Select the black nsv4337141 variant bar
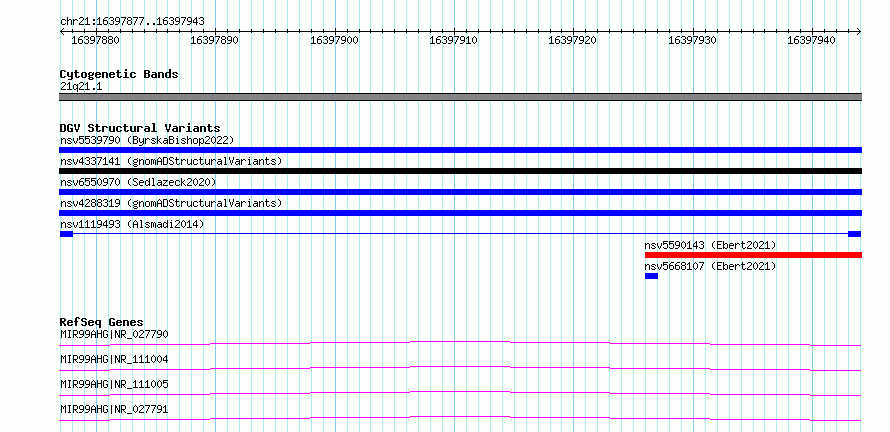 point(460,171)
